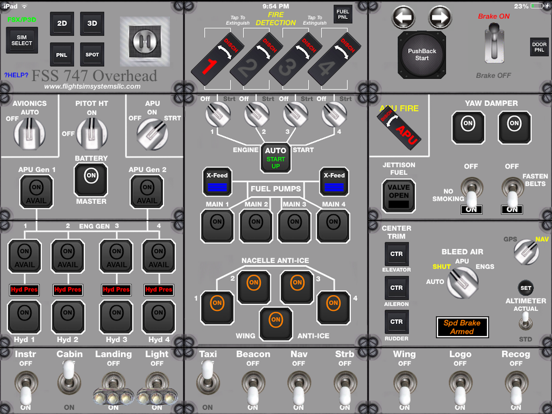Switch to 3D view
The width and height of the screenshot is (552, 414).
[92, 24]
